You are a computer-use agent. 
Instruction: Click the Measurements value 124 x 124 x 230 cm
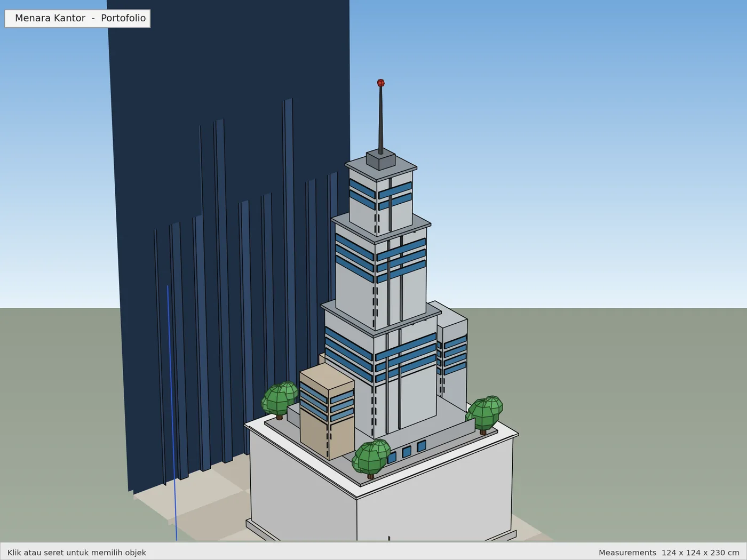[700, 553]
